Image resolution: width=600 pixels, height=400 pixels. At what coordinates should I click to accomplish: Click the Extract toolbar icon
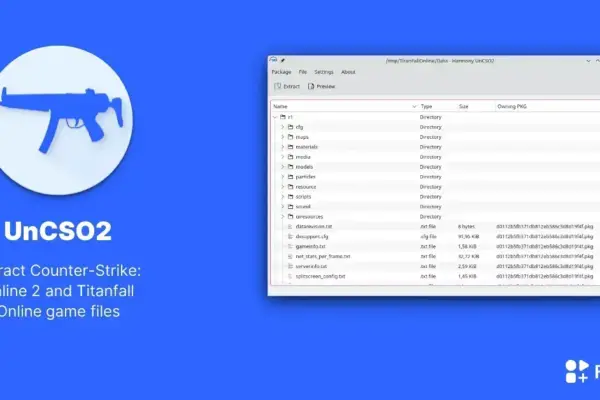(x=278, y=87)
